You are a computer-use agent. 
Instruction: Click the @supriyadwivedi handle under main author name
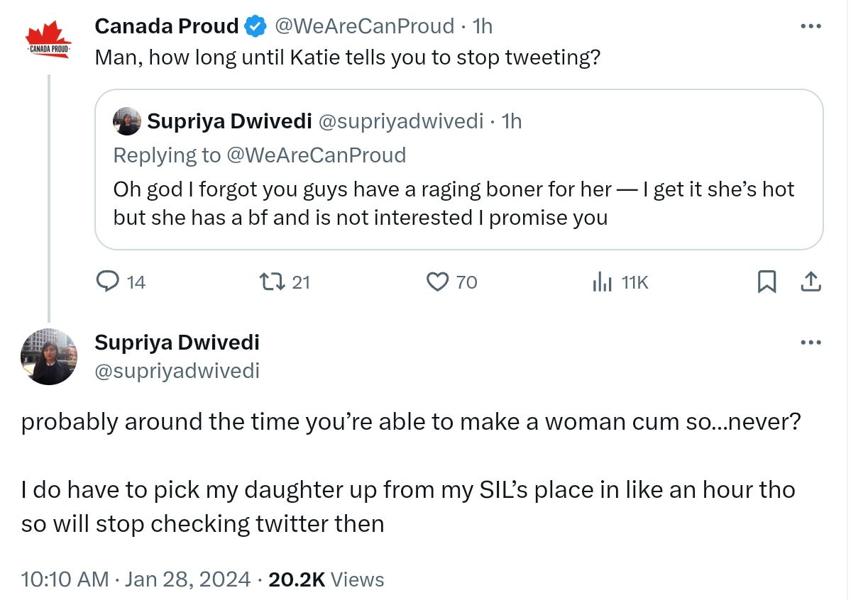click(177, 370)
